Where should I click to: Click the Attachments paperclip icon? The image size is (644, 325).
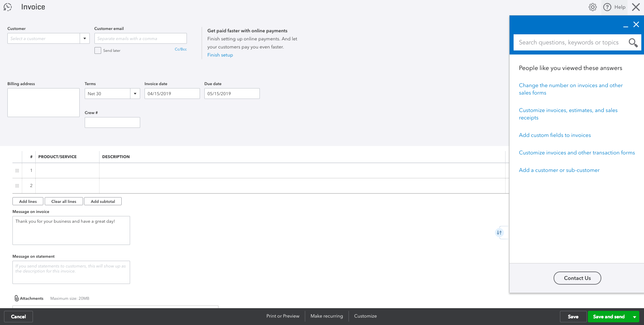tap(16, 298)
